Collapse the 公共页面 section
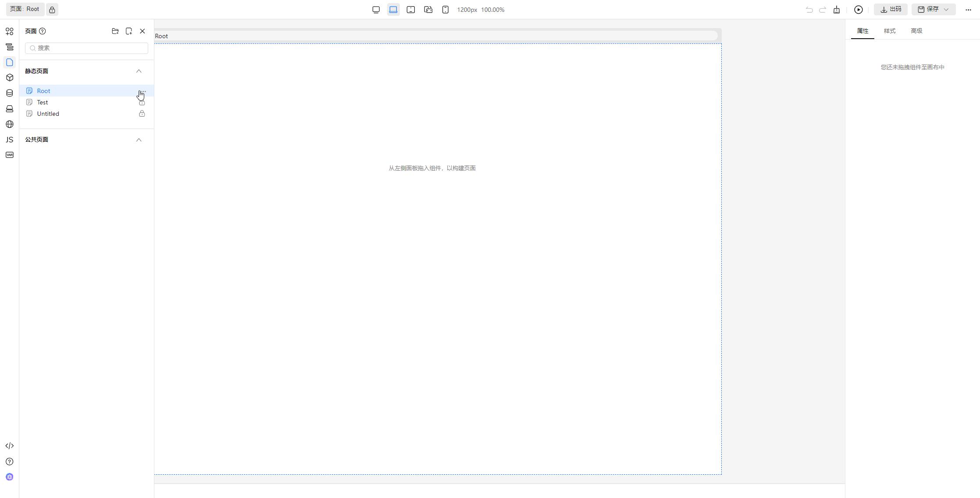The width and height of the screenshot is (980, 498). pyautogui.click(x=139, y=140)
